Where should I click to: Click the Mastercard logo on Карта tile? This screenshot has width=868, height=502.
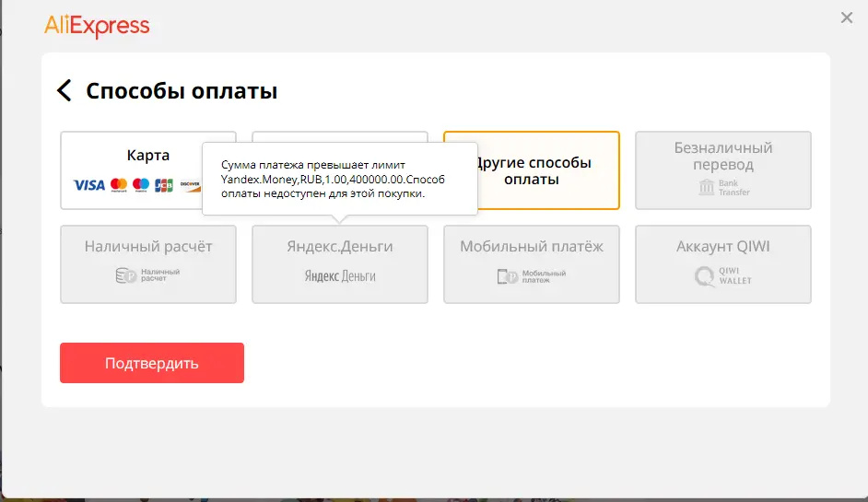pyautogui.click(x=119, y=185)
